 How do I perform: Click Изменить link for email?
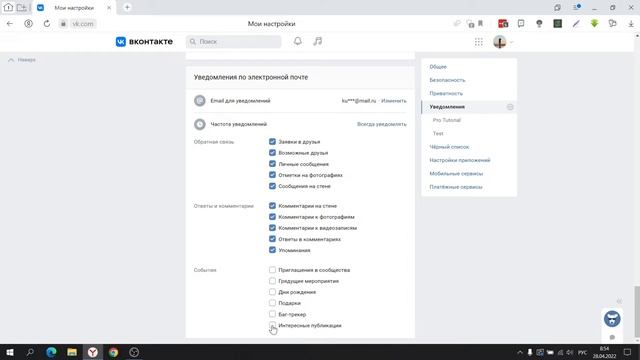(394, 101)
